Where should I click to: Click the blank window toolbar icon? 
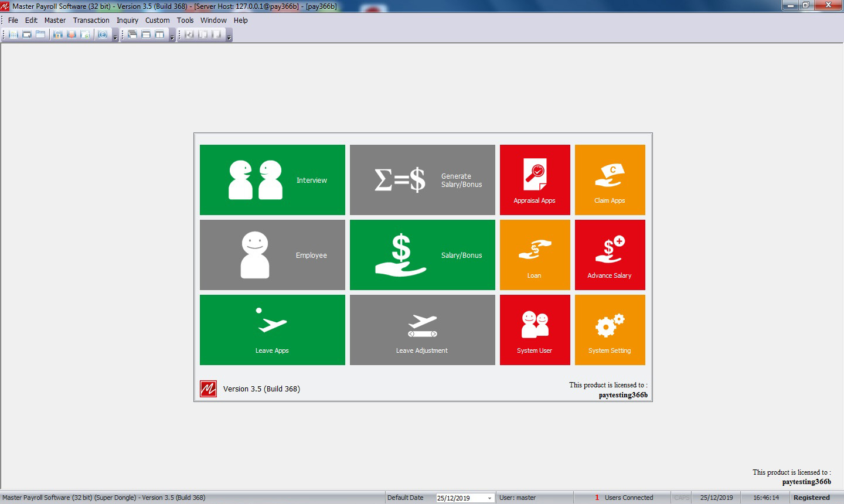(40, 35)
